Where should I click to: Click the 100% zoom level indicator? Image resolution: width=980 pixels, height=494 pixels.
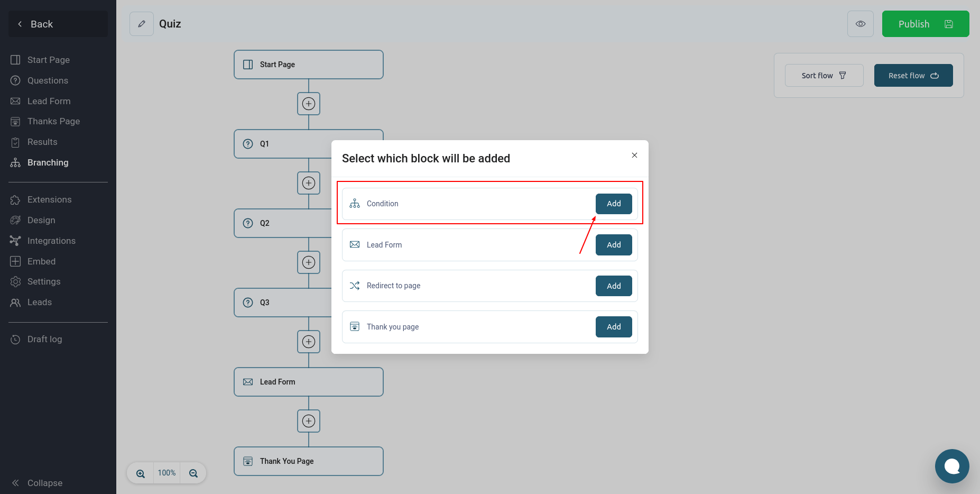tap(167, 473)
